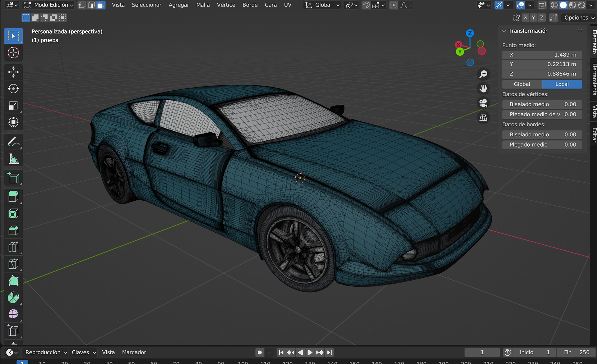Open the Malla menu
The height and width of the screenshot is (364, 597).
(203, 5)
